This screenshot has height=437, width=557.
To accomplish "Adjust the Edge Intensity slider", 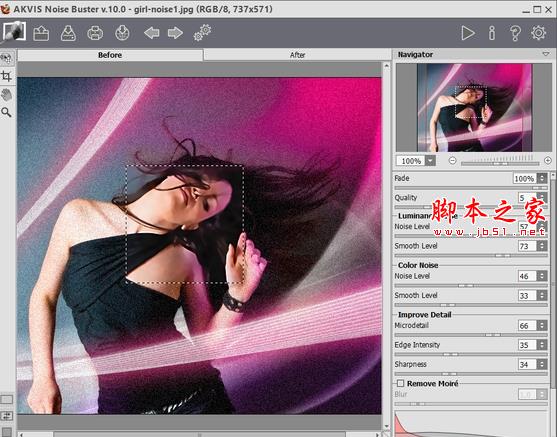I will pyautogui.click(x=471, y=354).
